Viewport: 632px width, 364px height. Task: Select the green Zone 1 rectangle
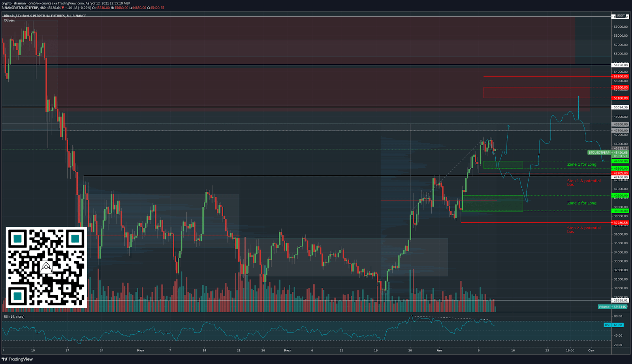pos(503,165)
